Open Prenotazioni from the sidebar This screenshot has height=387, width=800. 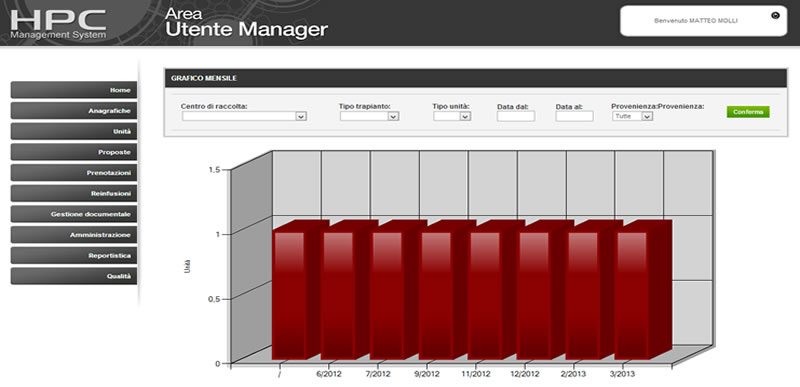pyautogui.click(x=74, y=173)
